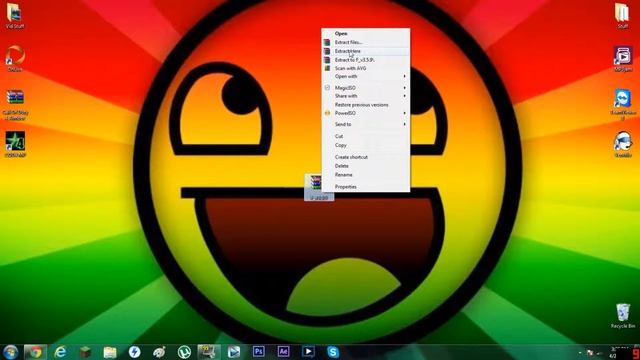The height and width of the screenshot is (360, 640).
Task: Select the green star shortcut icon
Action: [x=16, y=144]
